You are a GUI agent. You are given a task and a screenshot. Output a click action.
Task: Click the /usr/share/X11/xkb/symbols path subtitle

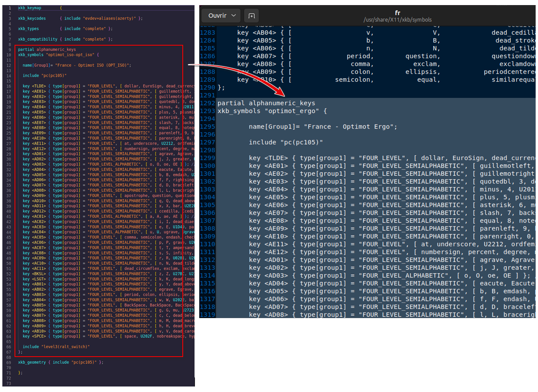pyautogui.click(x=397, y=20)
